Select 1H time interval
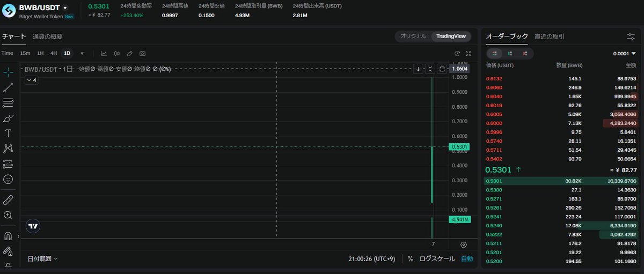644x274 pixels. (x=40, y=53)
